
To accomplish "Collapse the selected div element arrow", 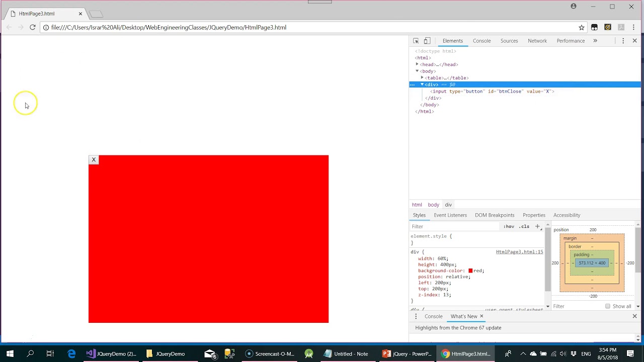I will pyautogui.click(x=422, y=84).
